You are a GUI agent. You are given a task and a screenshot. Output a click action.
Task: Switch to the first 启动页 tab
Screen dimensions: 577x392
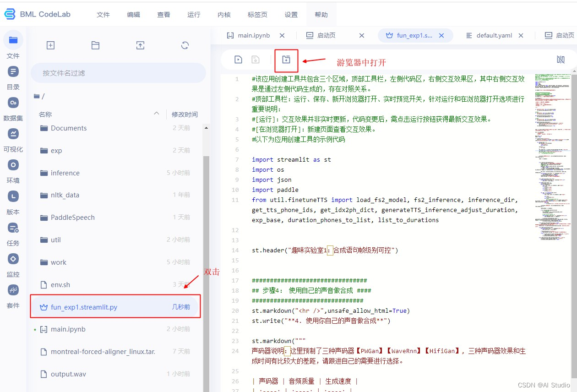pyautogui.click(x=326, y=35)
